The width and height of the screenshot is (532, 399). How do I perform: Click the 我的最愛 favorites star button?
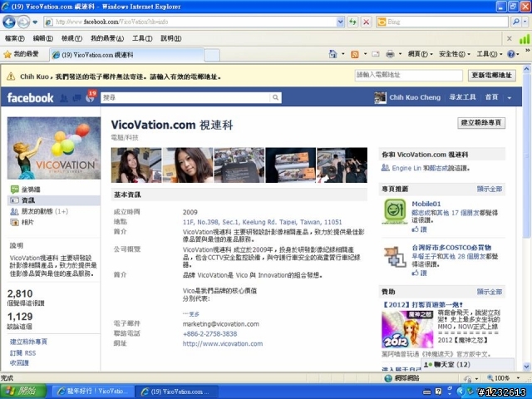tap(21, 54)
